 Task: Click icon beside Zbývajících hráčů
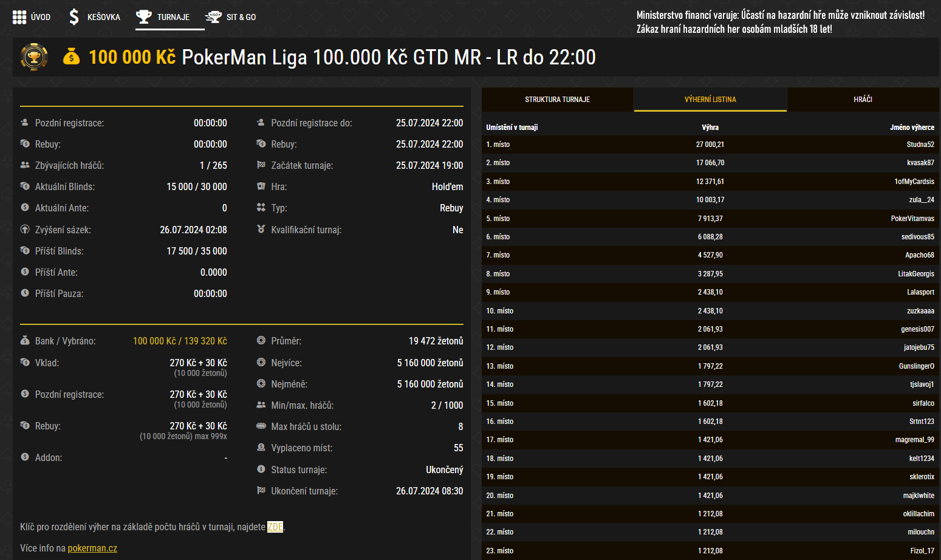pyautogui.click(x=25, y=165)
